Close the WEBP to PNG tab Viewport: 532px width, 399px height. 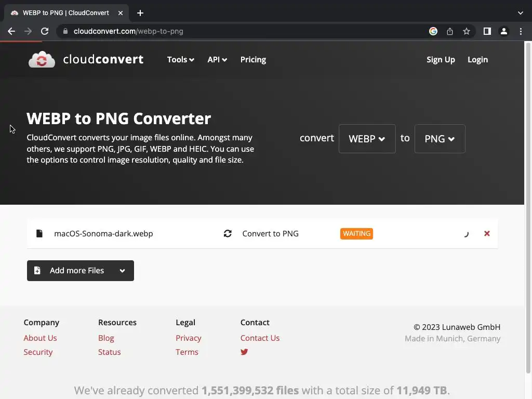pyautogui.click(x=121, y=13)
